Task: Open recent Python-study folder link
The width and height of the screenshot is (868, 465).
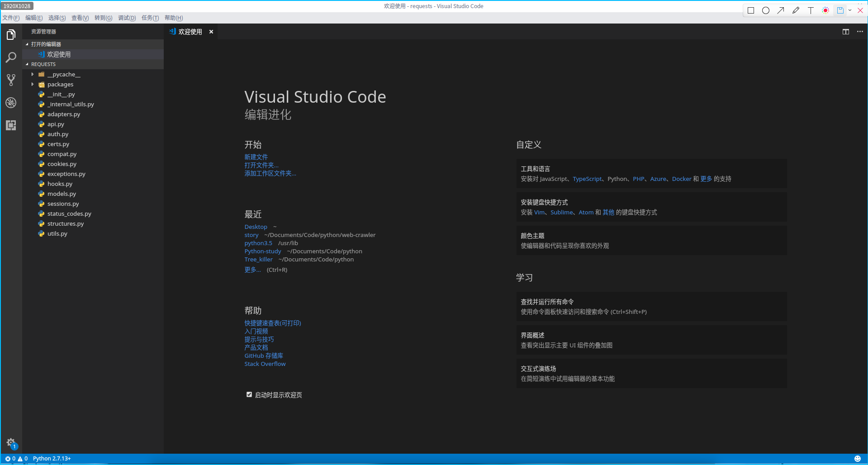Action: 263,251
